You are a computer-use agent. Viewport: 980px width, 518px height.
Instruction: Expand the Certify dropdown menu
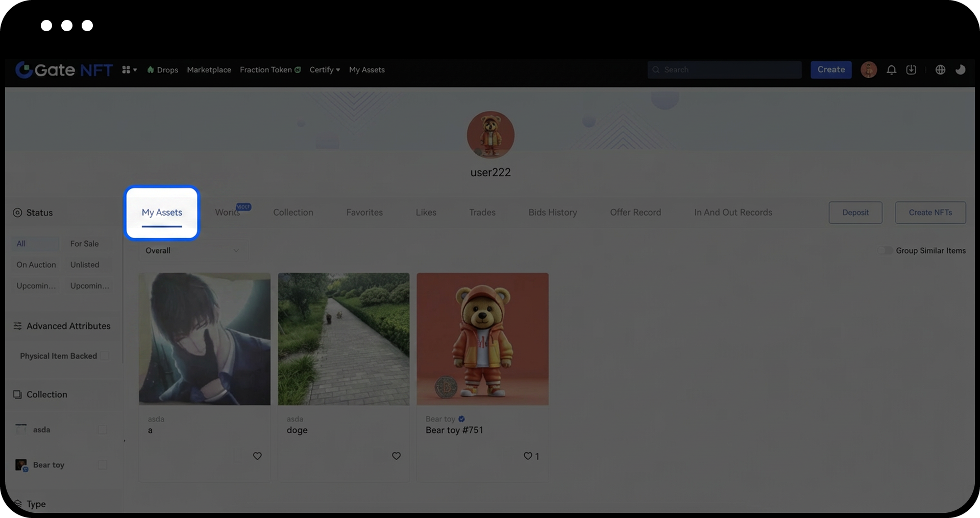[x=325, y=70]
